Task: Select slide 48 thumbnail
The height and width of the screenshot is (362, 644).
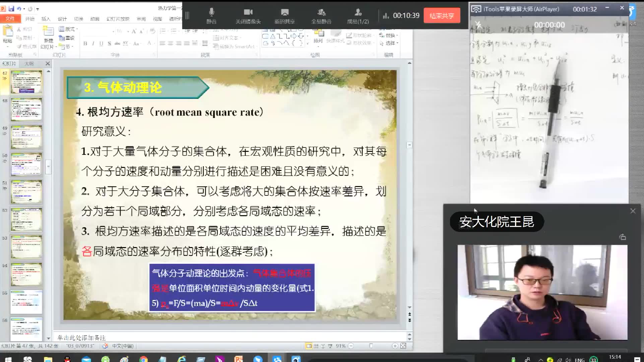Action: point(26,110)
